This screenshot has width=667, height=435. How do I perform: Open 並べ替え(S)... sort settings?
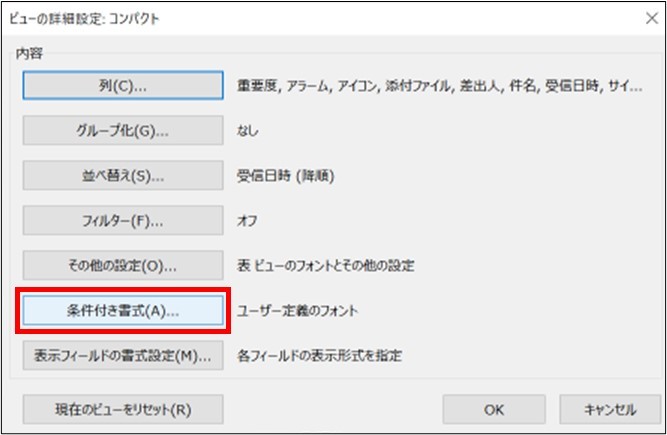(123, 175)
